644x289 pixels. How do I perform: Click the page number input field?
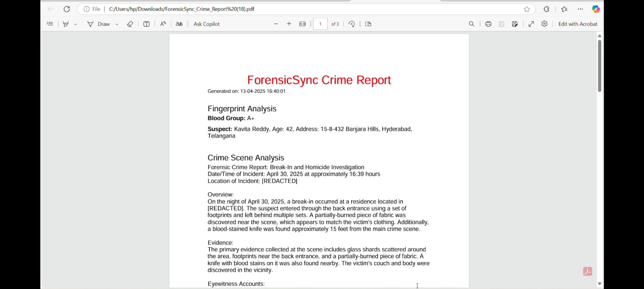click(x=320, y=24)
